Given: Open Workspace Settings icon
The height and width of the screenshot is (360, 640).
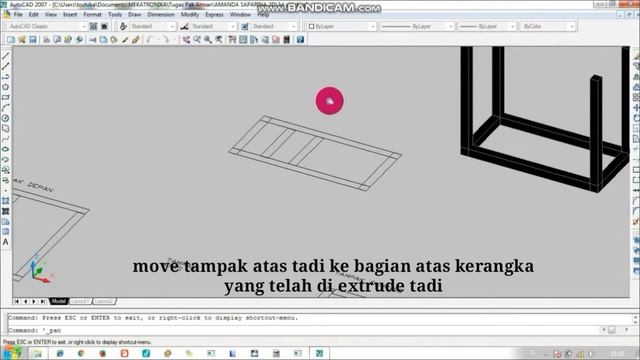Looking at the screenshot, I should pyautogui.click(x=93, y=26).
